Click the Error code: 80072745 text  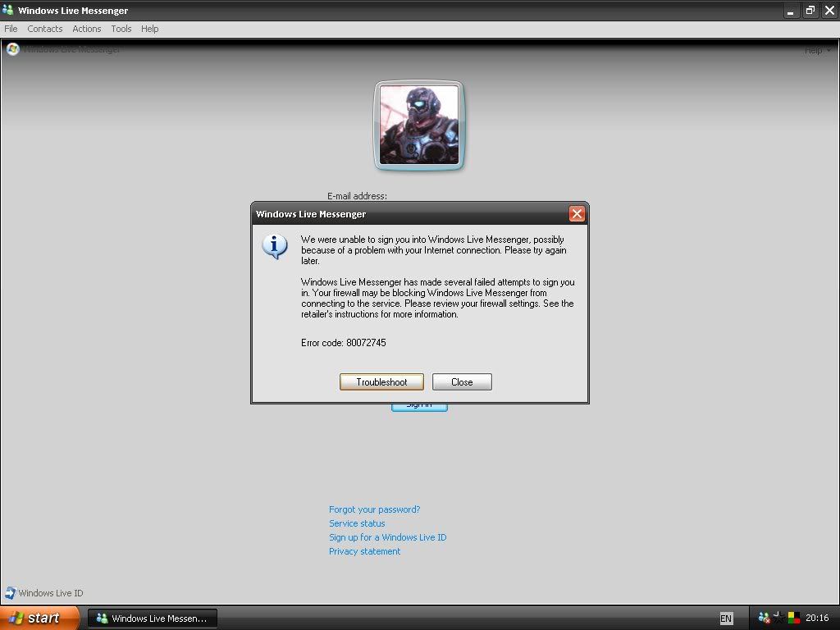tap(344, 343)
